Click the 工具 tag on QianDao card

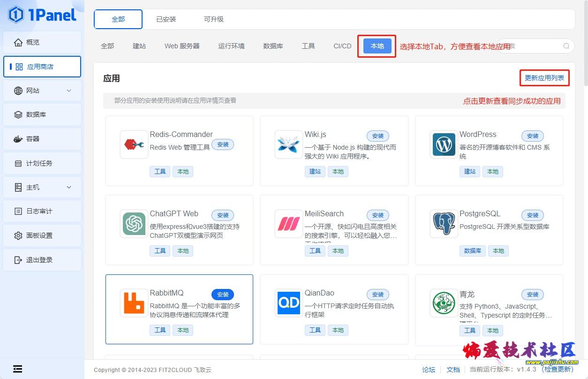coord(315,330)
